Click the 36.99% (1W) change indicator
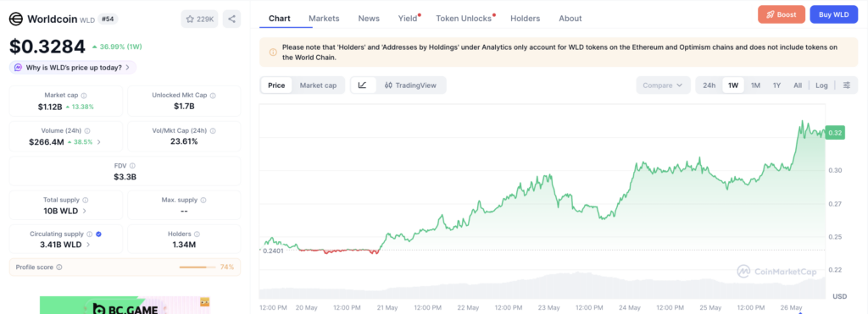This screenshot has width=868, height=314. [x=117, y=47]
